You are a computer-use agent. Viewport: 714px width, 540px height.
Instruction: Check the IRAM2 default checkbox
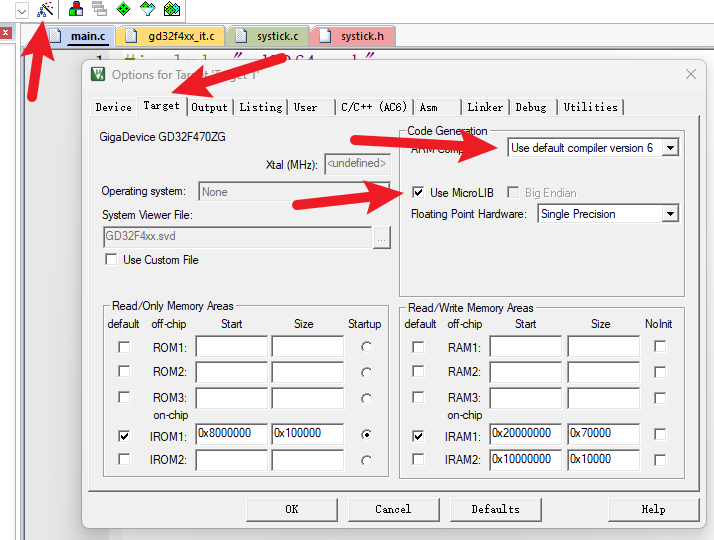click(x=418, y=458)
